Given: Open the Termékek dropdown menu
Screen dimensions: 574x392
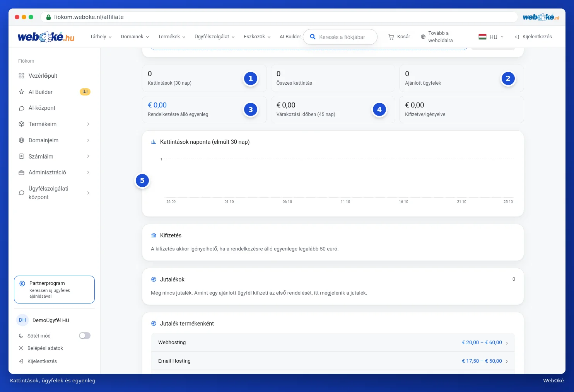Looking at the screenshot, I should pyautogui.click(x=172, y=37).
